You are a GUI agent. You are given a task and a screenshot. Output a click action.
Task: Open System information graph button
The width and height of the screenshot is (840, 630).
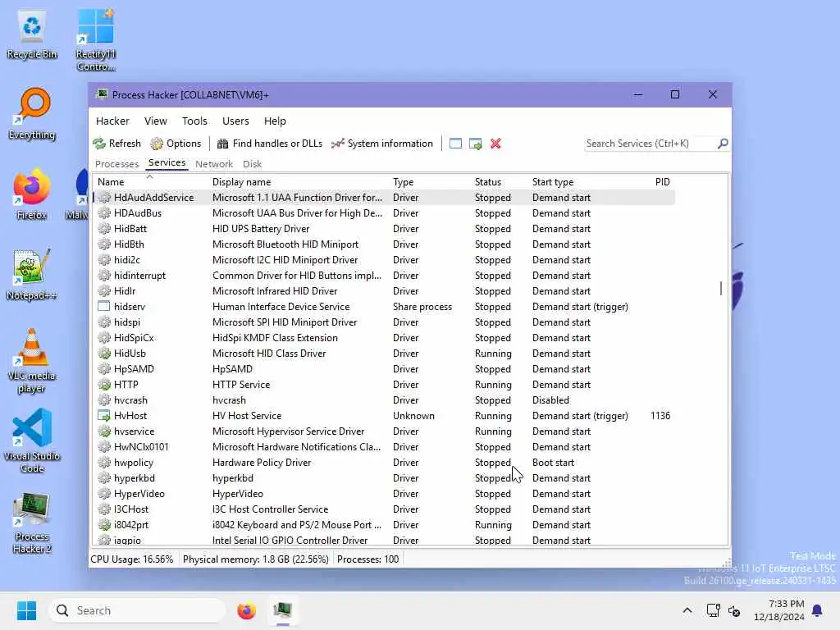[382, 144]
